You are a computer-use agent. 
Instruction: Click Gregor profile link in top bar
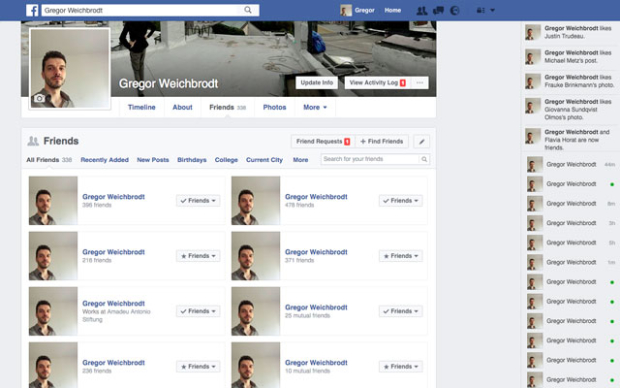[364, 11]
